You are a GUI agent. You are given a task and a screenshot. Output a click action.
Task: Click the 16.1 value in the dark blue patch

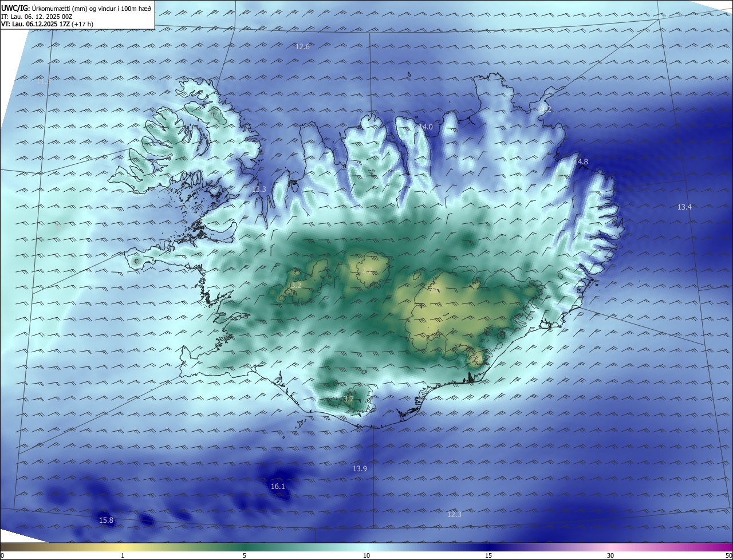click(x=278, y=487)
